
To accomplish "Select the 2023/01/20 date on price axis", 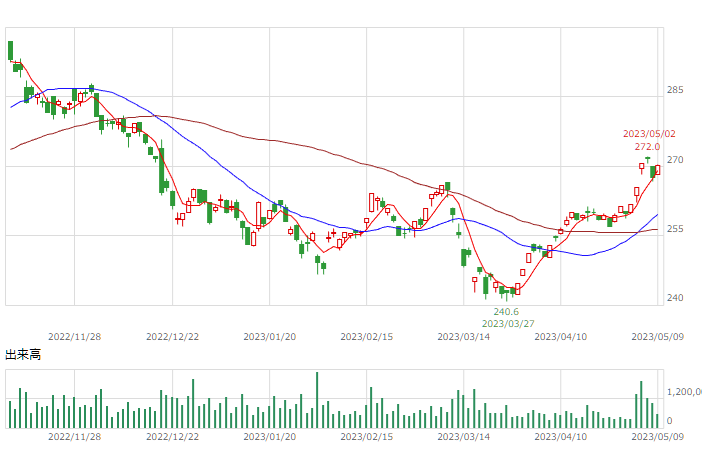I will click(270, 337).
